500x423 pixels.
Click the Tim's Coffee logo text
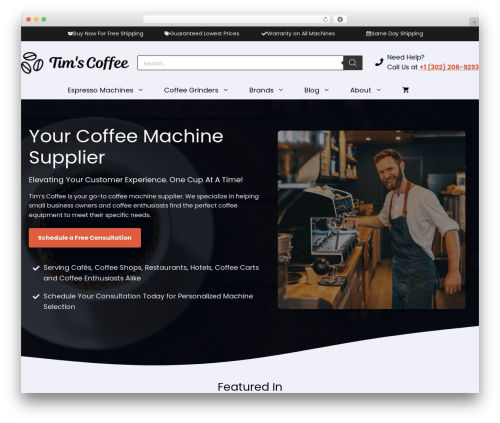(89, 63)
